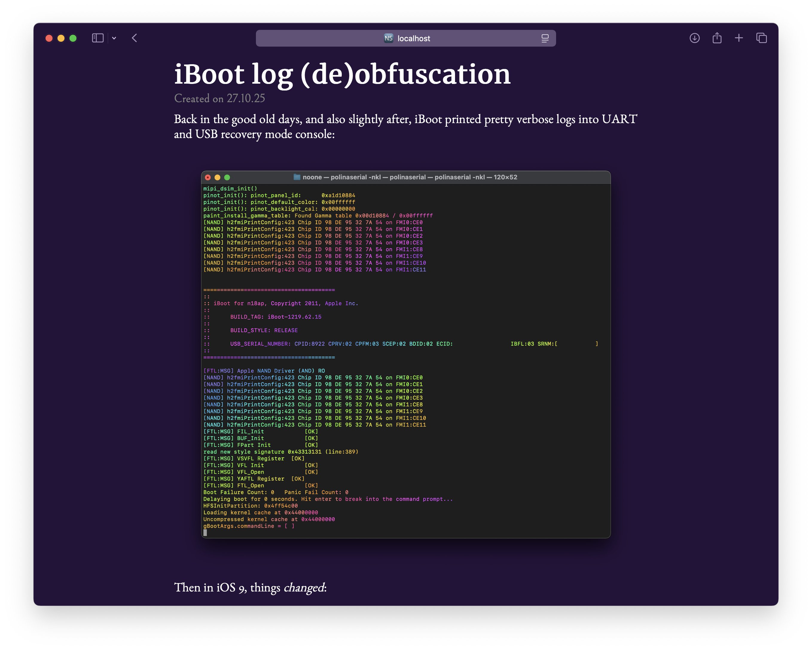The width and height of the screenshot is (812, 650).
Task: Minimize the Safari window
Action: [x=61, y=38]
